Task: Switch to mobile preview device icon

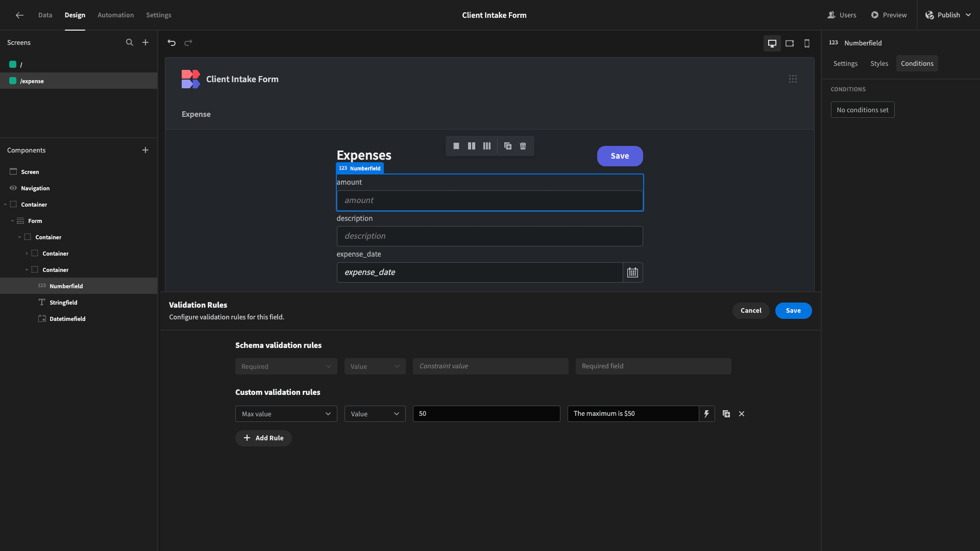Action: (x=807, y=43)
